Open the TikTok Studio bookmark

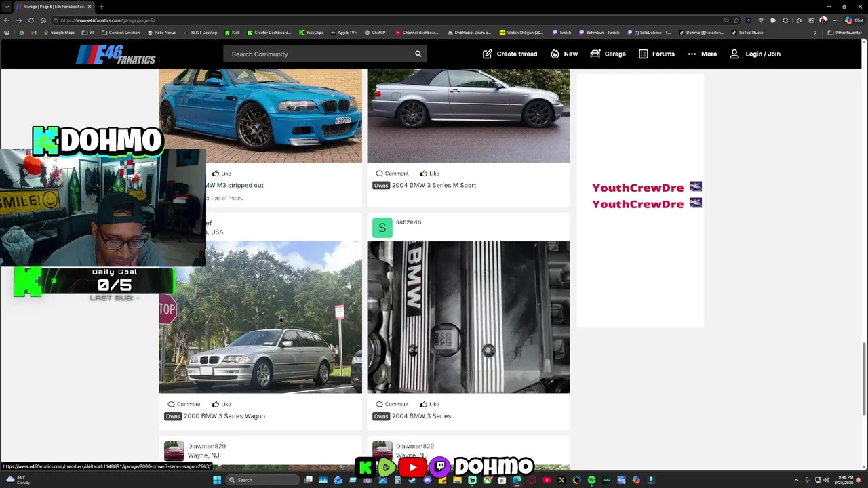747,33
